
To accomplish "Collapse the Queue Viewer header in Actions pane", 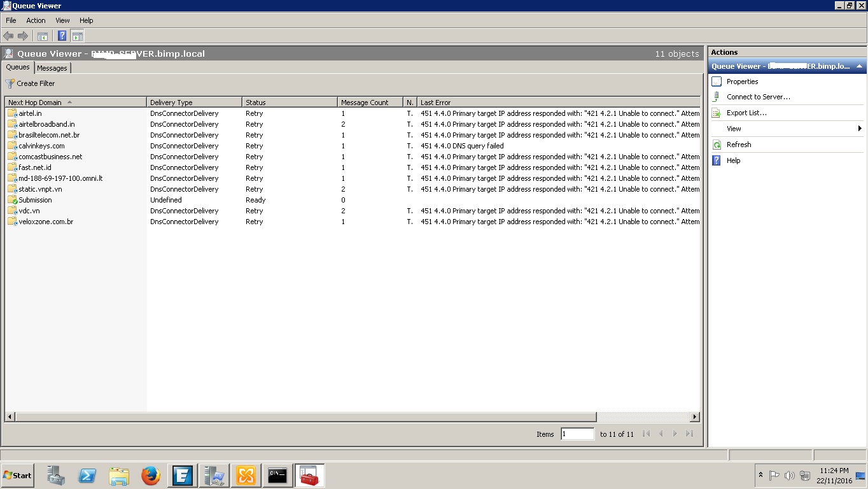I will tap(860, 66).
